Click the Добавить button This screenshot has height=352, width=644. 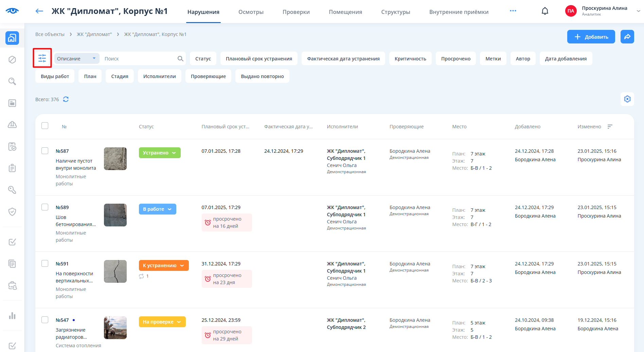[x=591, y=37]
